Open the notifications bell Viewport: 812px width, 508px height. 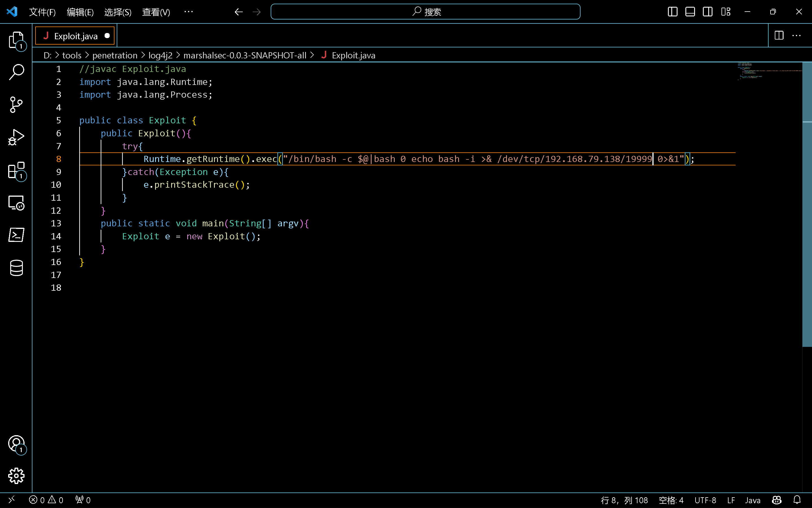797,500
